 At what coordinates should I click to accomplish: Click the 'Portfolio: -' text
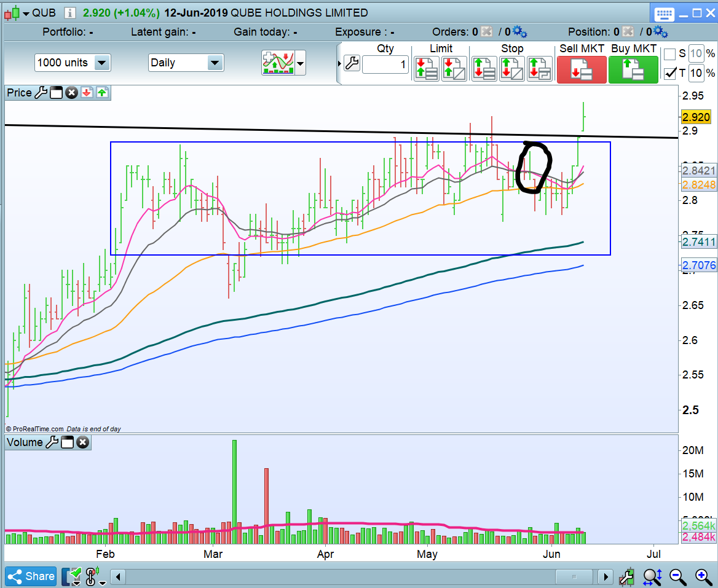68,32
